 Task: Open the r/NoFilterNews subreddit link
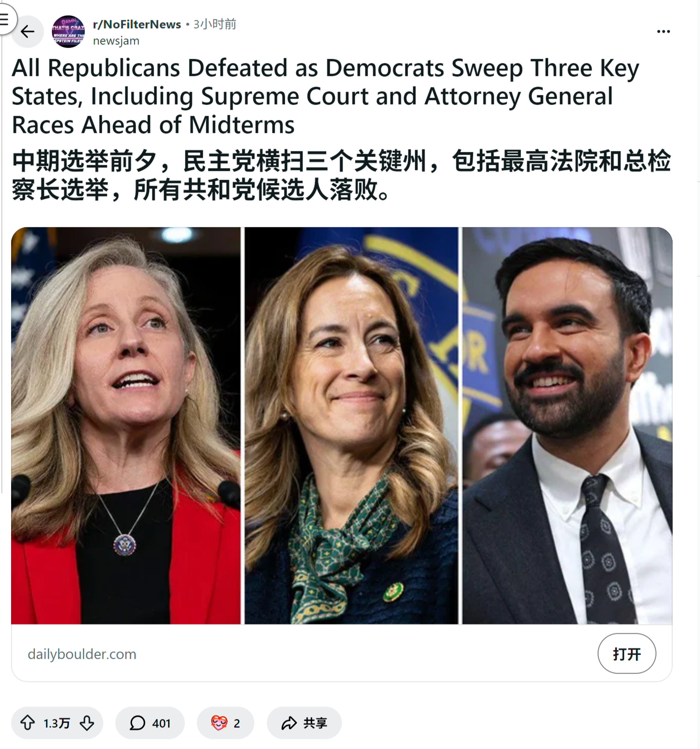137,24
